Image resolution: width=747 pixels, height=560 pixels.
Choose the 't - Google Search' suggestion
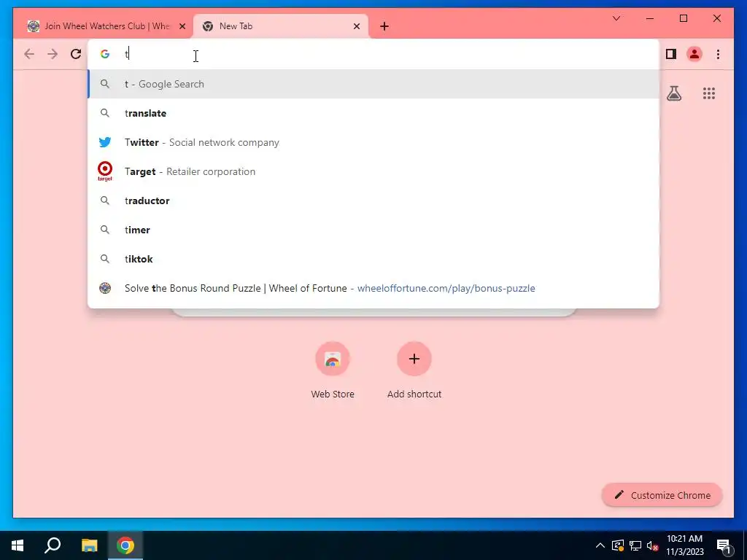373,84
